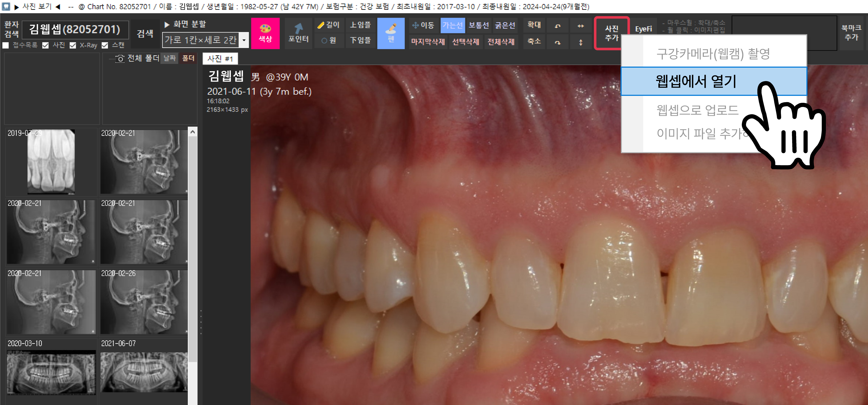Screen dimensions: 868x405
Task: Choose the Pointer (포인터) arrow tool
Action: pos(298,33)
